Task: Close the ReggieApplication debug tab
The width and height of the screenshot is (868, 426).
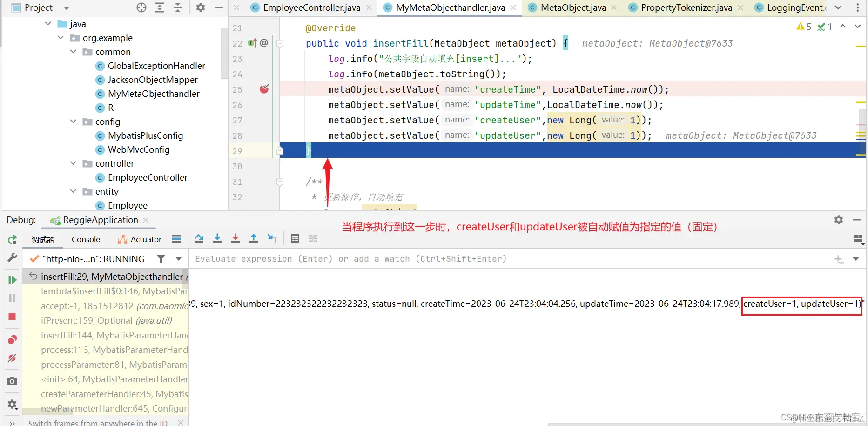Action: click(x=146, y=220)
